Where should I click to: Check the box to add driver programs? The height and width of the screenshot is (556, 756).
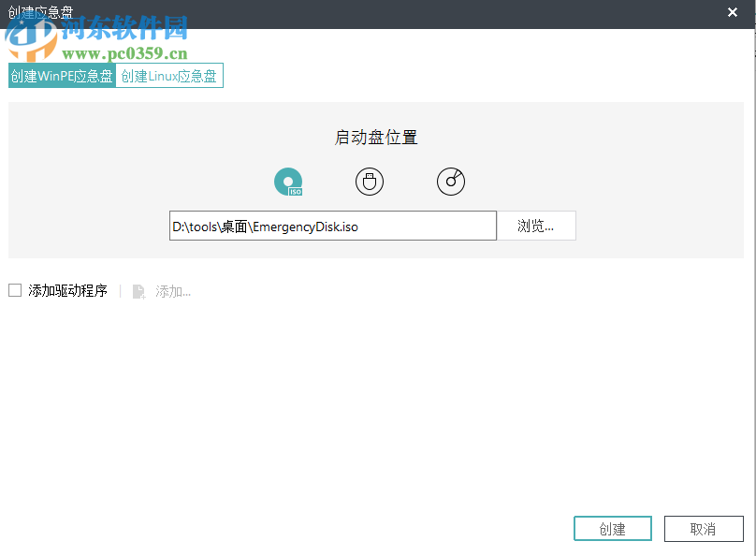click(x=15, y=290)
